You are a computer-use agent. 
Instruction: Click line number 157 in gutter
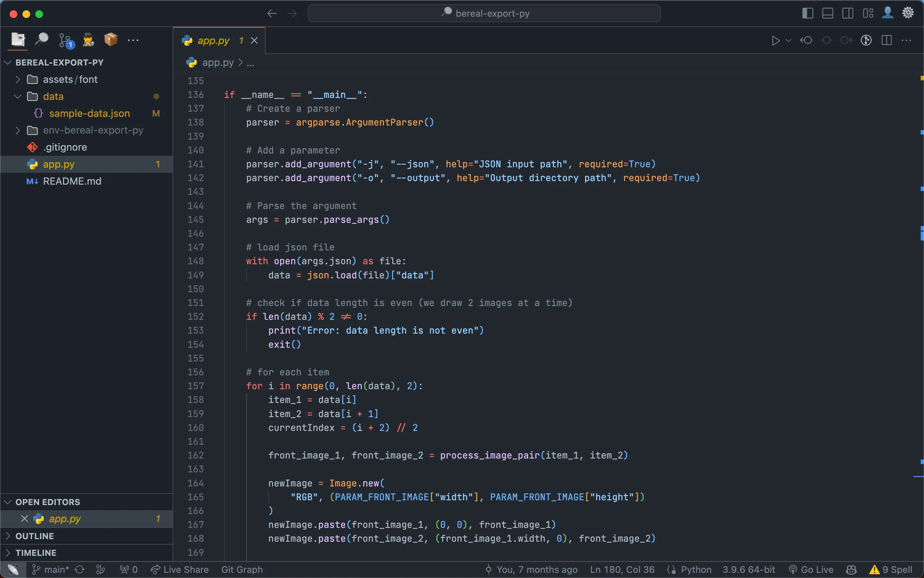[x=195, y=386]
